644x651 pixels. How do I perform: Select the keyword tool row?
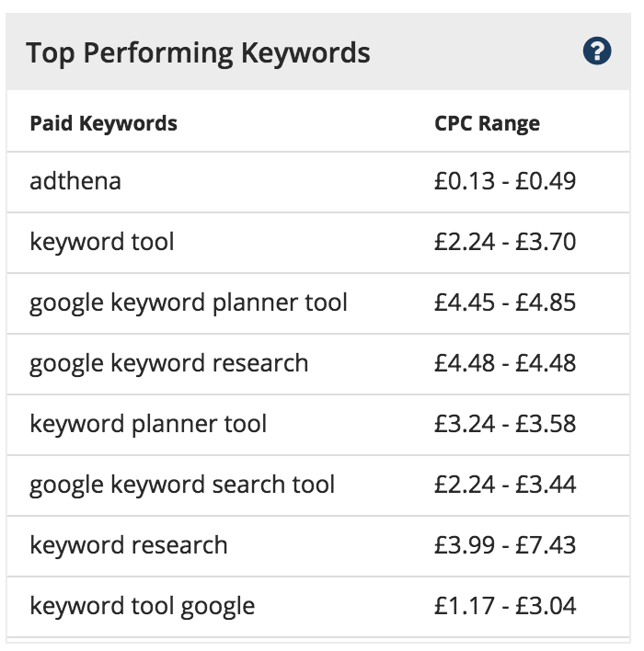[318, 243]
